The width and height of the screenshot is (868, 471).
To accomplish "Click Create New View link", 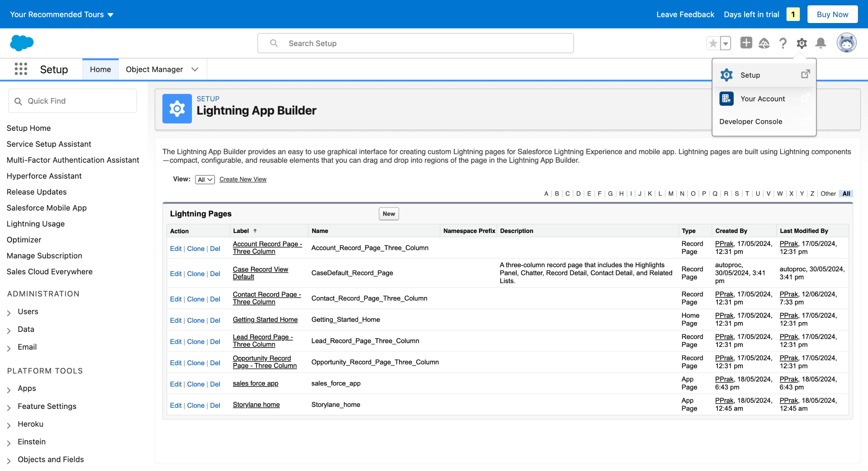I will (x=243, y=179).
